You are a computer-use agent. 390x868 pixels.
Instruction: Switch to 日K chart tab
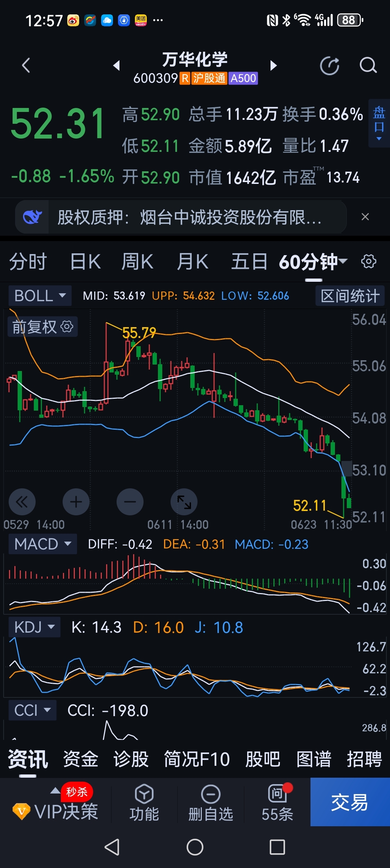click(85, 262)
